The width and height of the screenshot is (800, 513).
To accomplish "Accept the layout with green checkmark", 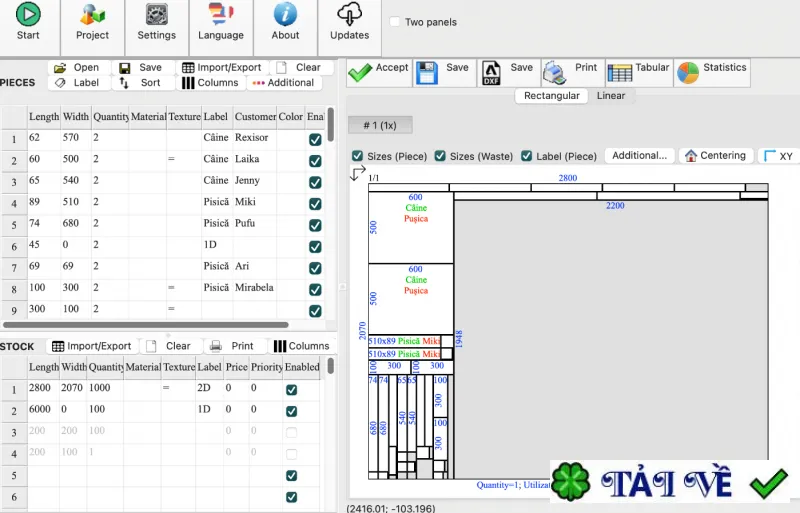I will pos(360,73).
